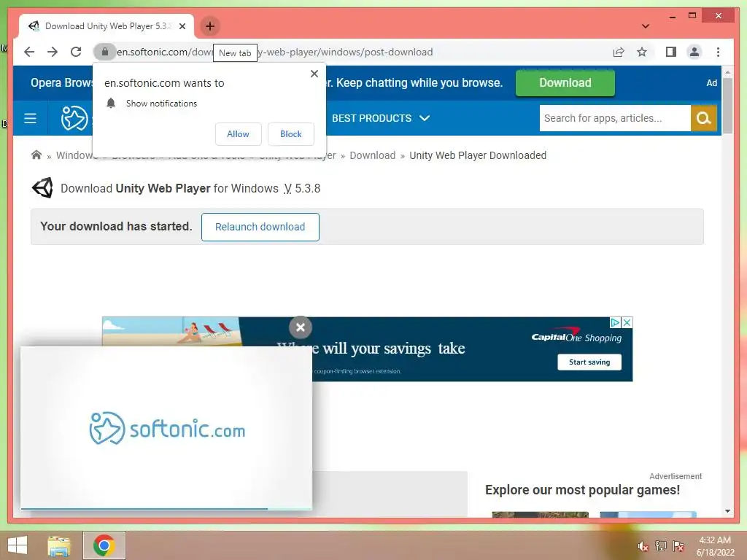
Task: Open the network tray icon
Action: click(x=661, y=546)
